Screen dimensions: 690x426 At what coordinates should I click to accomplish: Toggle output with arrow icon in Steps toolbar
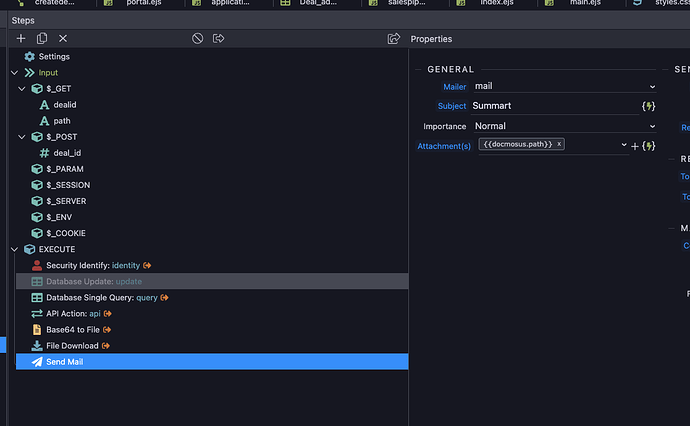(x=219, y=38)
